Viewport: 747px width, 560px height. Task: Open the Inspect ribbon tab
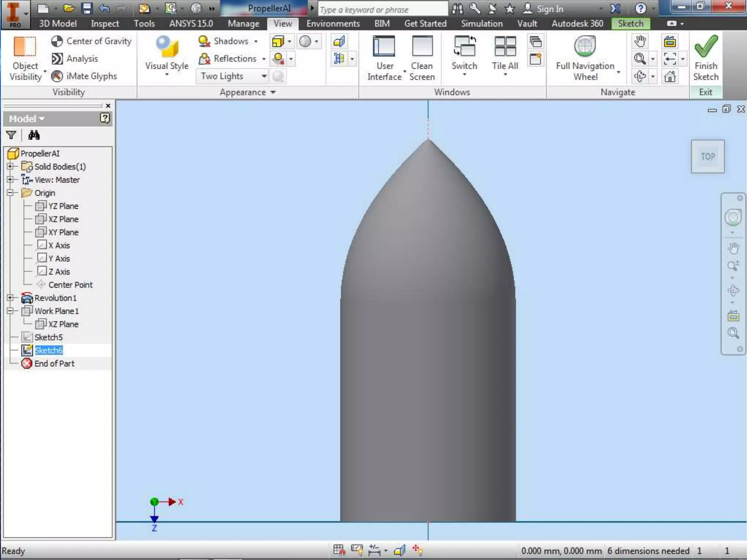click(x=105, y=24)
